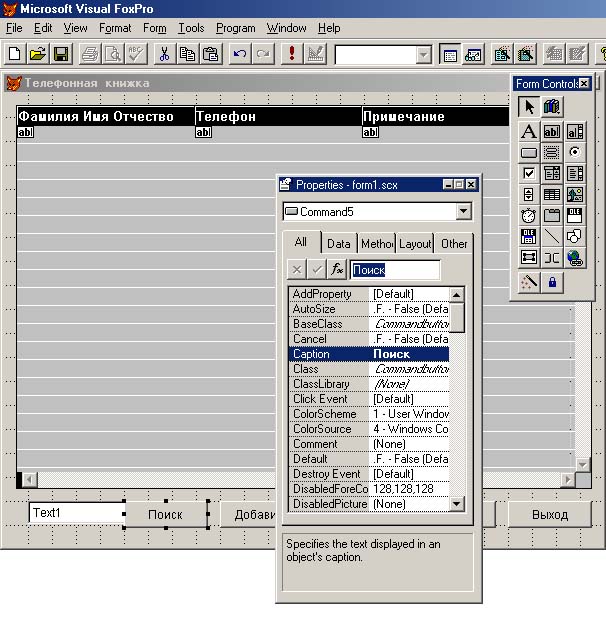Click the Выход button on the form
Screen dimensions: 606x617
pos(550,515)
